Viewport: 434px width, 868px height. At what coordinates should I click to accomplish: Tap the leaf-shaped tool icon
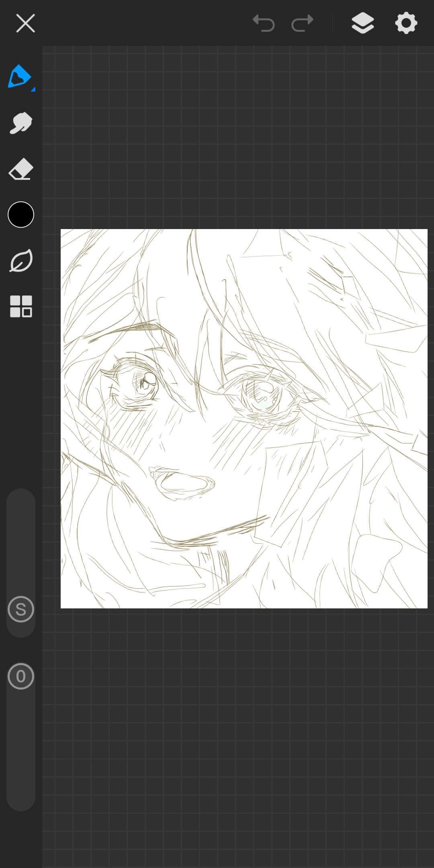coord(21,261)
